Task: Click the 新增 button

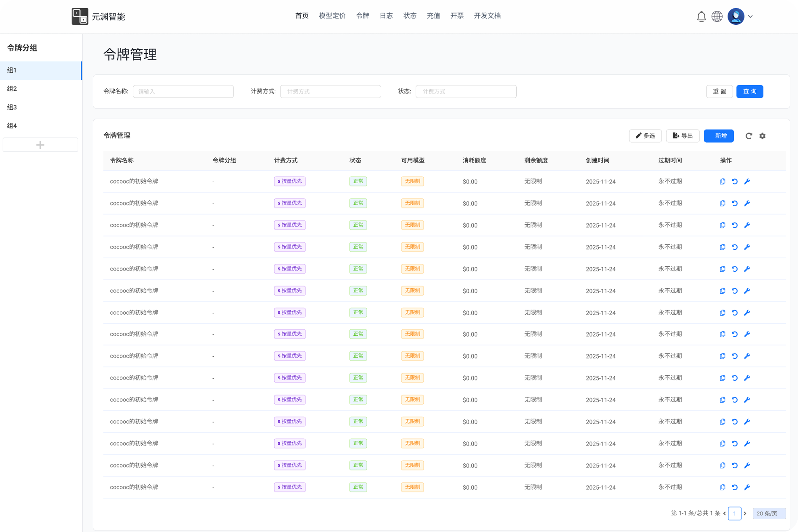Action: [x=718, y=136]
